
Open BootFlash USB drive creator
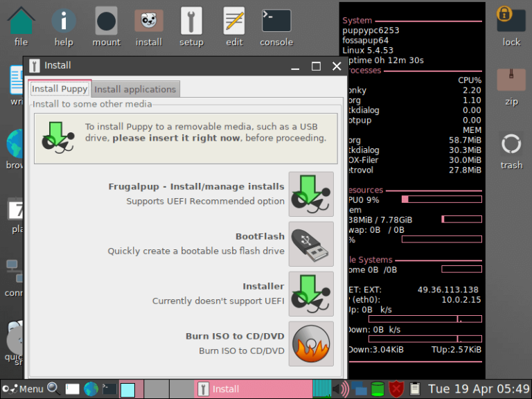[x=310, y=244]
